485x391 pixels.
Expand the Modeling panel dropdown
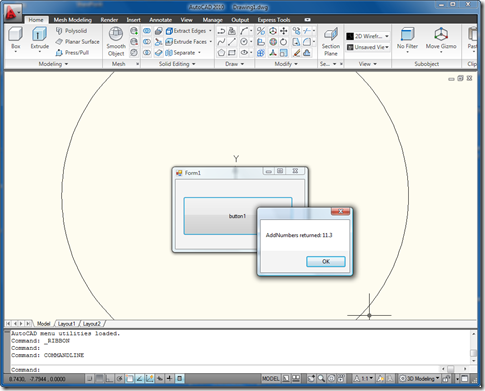(53, 64)
